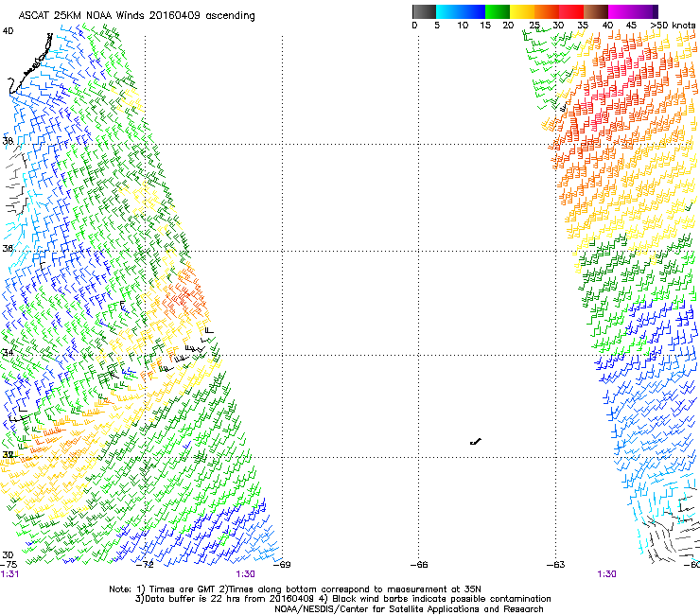Select longitude label '-69'

tap(282, 565)
